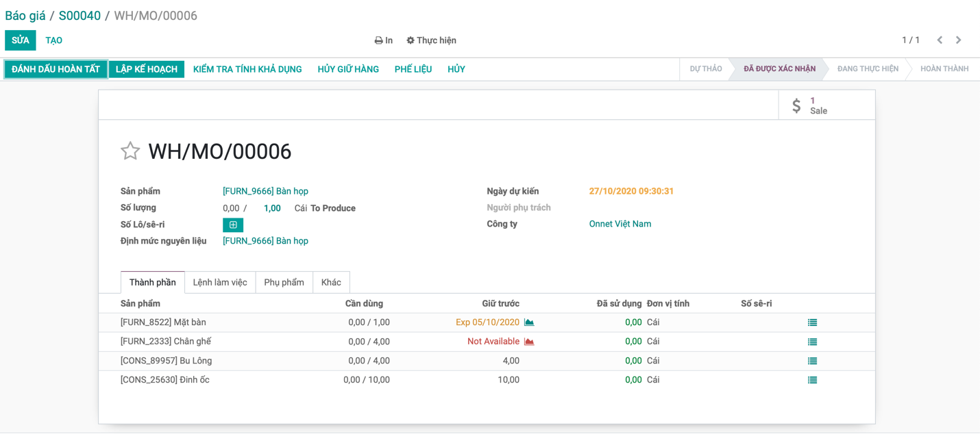This screenshot has height=434, width=980.
Task: Open red forecast chart icon for Chân ghế
Action: pyautogui.click(x=529, y=342)
